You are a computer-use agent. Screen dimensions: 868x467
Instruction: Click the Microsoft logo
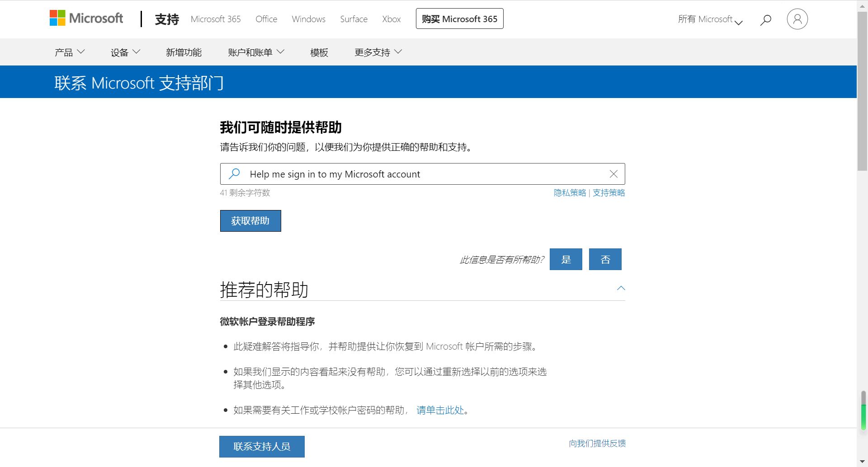(86, 19)
